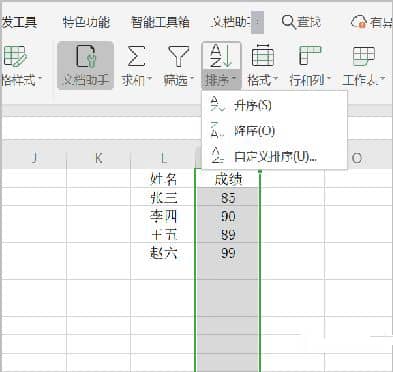This screenshot has height=372, width=393.
Task: Select column K header
Action: tap(98, 158)
